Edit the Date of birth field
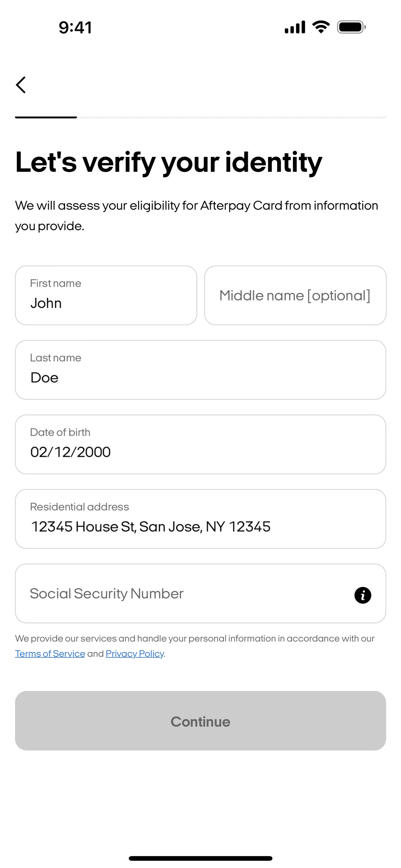Screen dimensions: 401x868 200,444
